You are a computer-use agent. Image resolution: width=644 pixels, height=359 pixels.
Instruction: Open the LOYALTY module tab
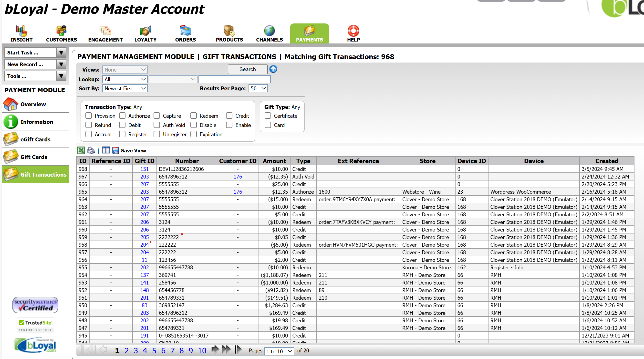[x=145, y=34]
